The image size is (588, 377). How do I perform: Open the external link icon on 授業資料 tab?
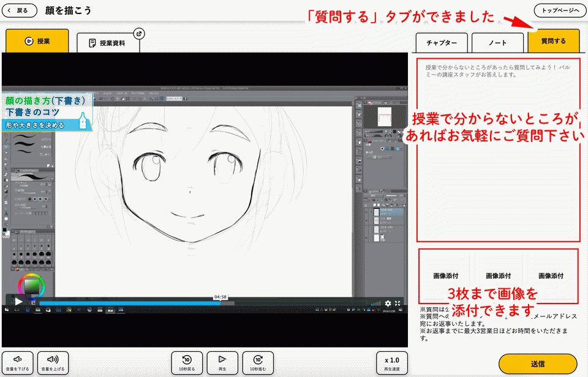138,34
